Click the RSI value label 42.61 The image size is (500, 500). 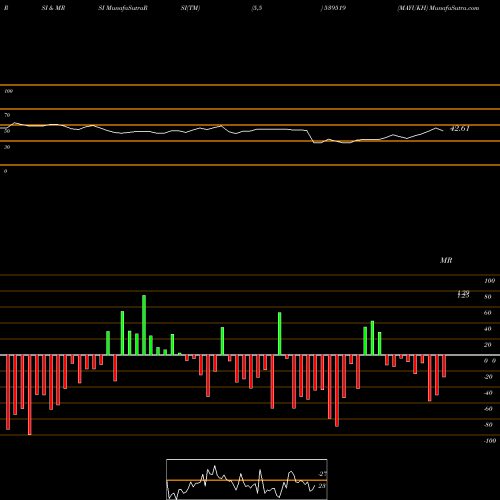pyautogui.click(x=460, y=128)
